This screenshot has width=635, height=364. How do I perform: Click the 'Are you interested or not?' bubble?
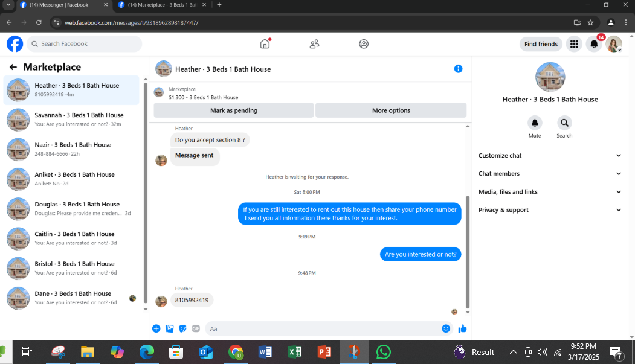pyautogui.click(x=421, y=254)
